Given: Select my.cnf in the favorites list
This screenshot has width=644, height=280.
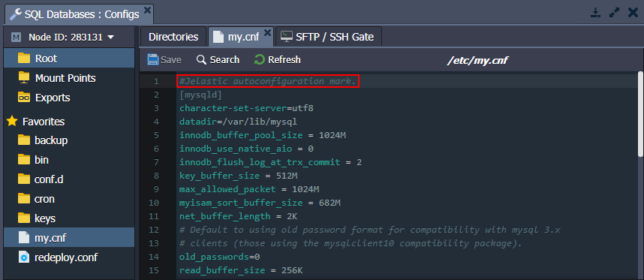Looking at the screenshot, I should pos(69,237).
